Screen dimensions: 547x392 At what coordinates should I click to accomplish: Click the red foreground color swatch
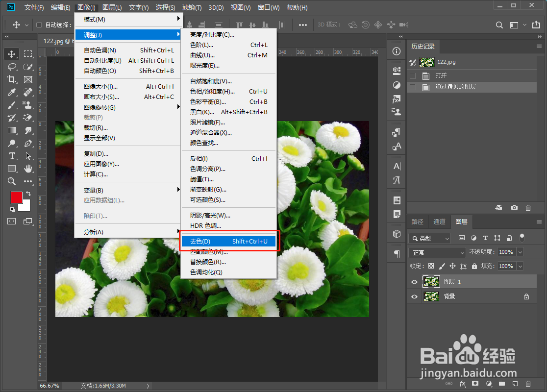(x=16, y=196)
